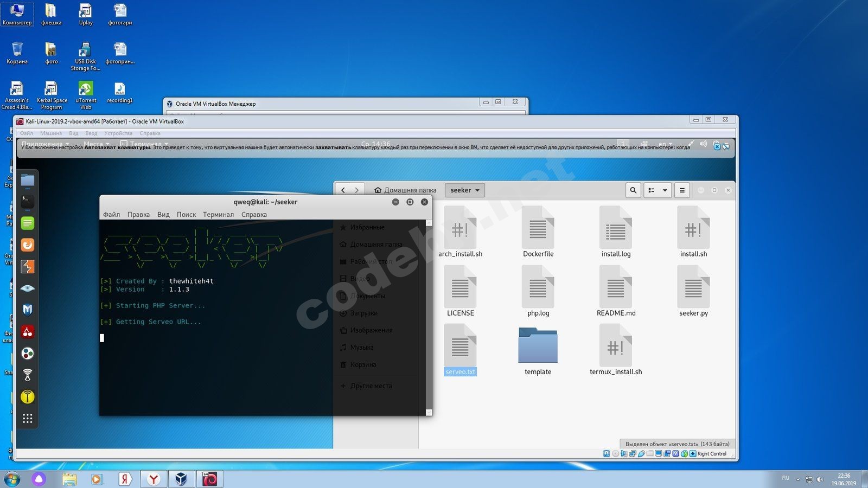Open Uplay desktop shortcut
Viewport: 868px width, 488px height.
click(86, 15)
